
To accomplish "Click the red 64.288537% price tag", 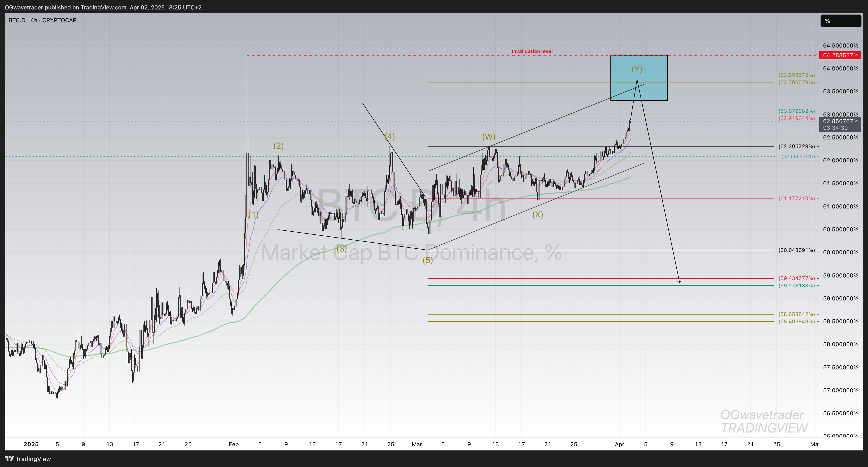I will (840, 55).
